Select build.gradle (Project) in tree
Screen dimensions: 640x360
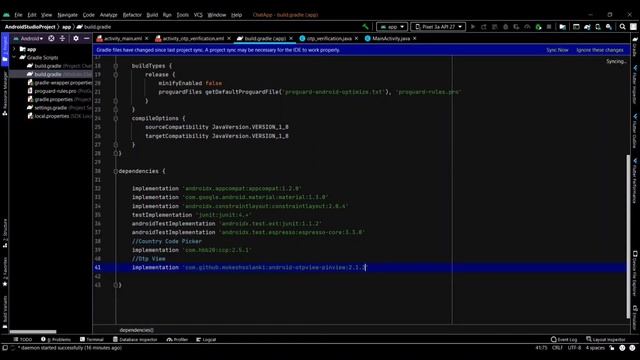60,66
